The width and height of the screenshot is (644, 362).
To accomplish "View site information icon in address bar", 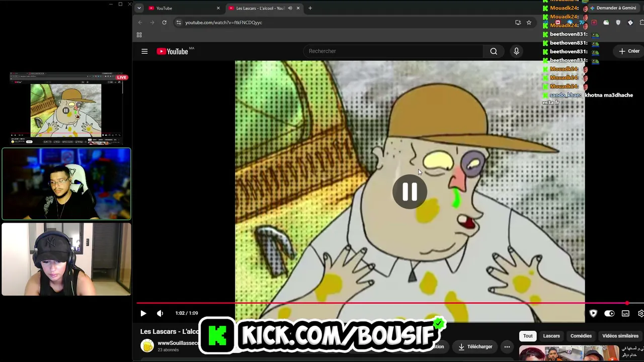I will 178,23.
